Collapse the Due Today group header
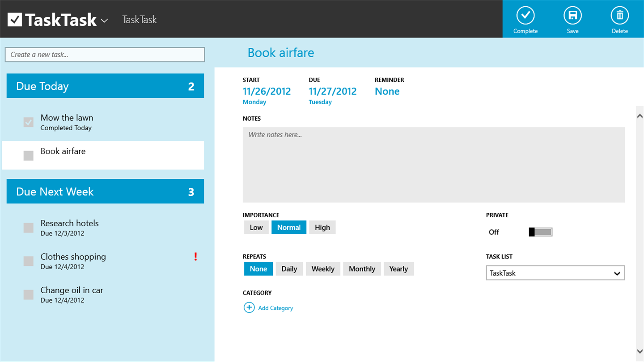This screenshot has width=644, height=362. [105, 86]
